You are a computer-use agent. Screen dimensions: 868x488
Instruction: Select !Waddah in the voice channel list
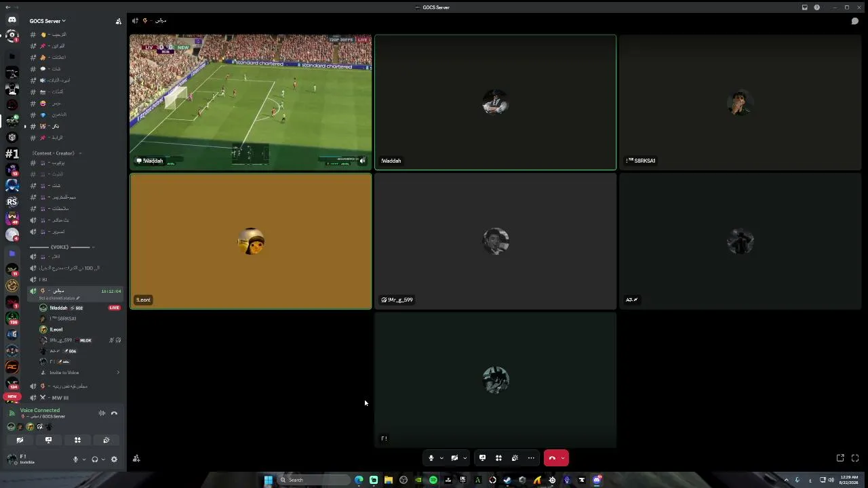pos(79,308)
